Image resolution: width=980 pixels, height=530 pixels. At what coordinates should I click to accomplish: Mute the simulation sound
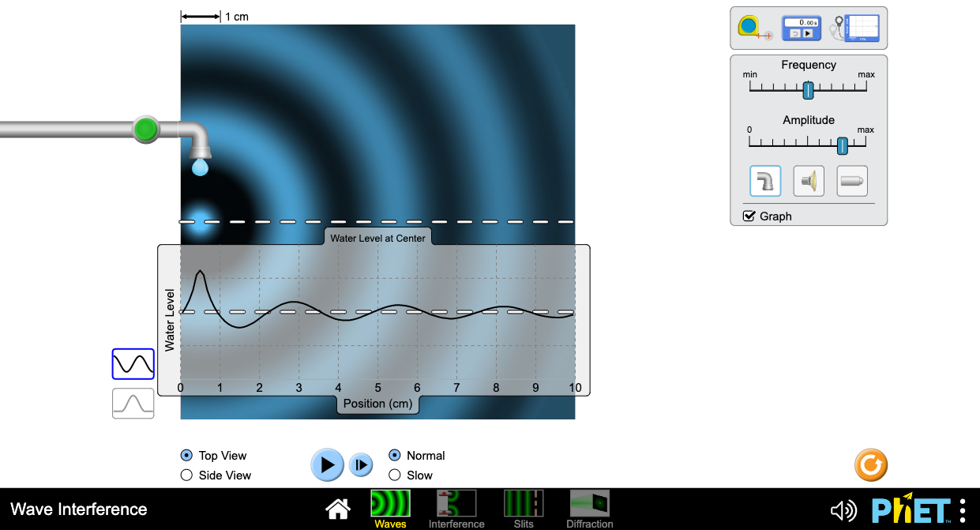(844, 509)
